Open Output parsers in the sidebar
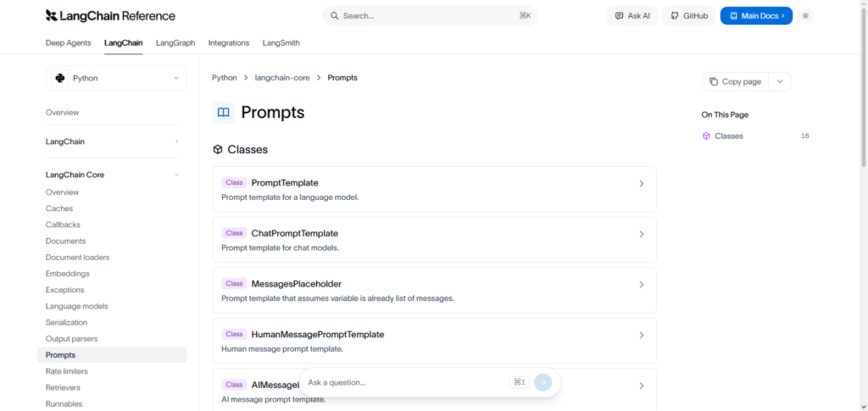The image size is (868, 411). pyautogui.click(x=72, y=338)
